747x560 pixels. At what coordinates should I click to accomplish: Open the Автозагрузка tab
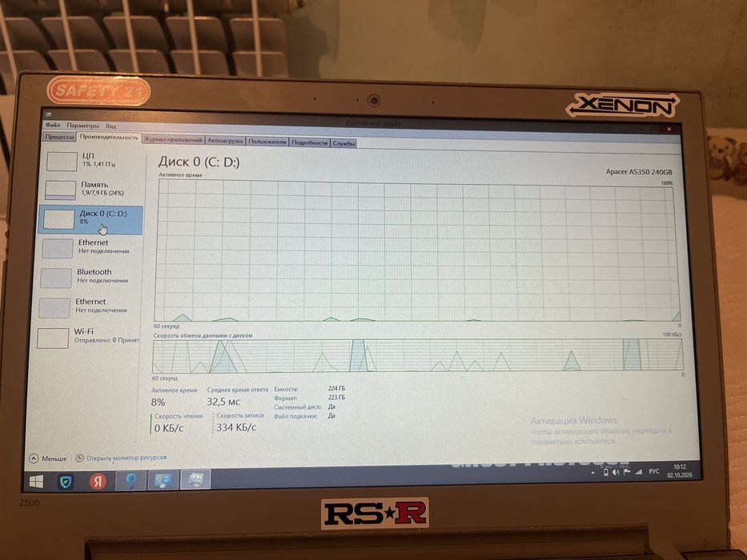[225, 141]
